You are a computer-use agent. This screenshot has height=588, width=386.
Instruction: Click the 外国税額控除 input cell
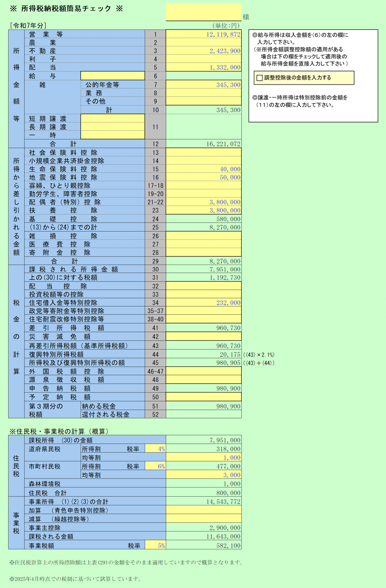[x=204, y=371]
